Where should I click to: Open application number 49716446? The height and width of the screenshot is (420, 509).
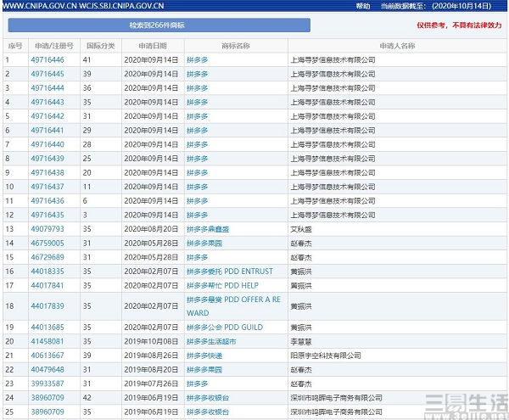(48, 59)
